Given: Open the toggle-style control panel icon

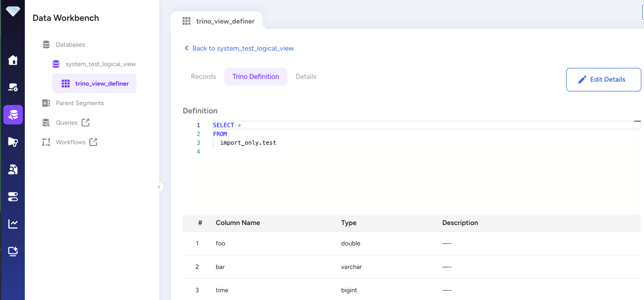Looking at the screenshot, I should 13,197.
